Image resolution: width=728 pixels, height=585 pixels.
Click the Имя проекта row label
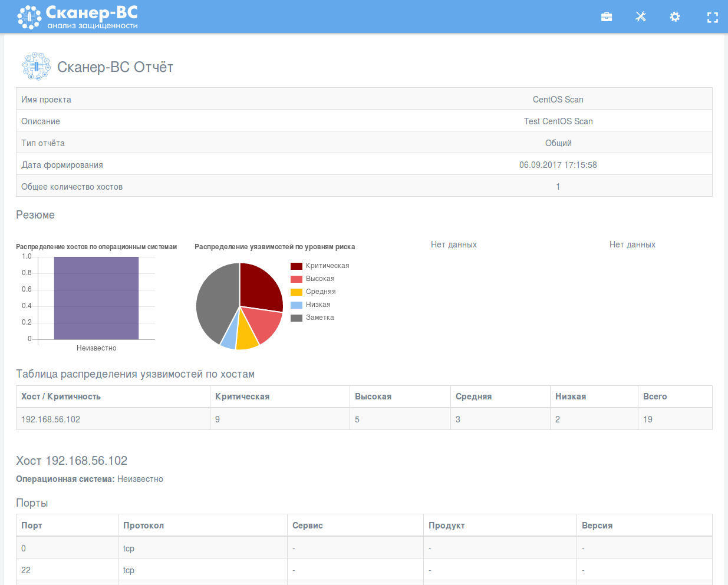coord(46,100)
